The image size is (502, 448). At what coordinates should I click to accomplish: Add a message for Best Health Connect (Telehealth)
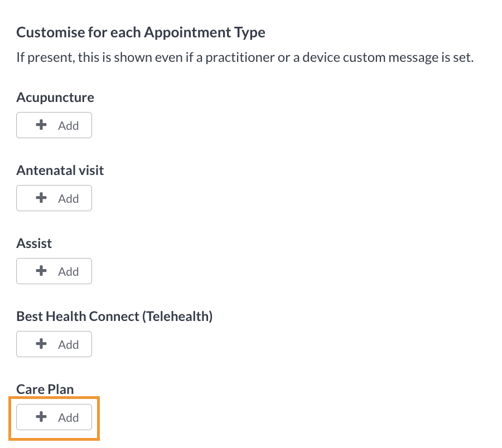[54, 344]
